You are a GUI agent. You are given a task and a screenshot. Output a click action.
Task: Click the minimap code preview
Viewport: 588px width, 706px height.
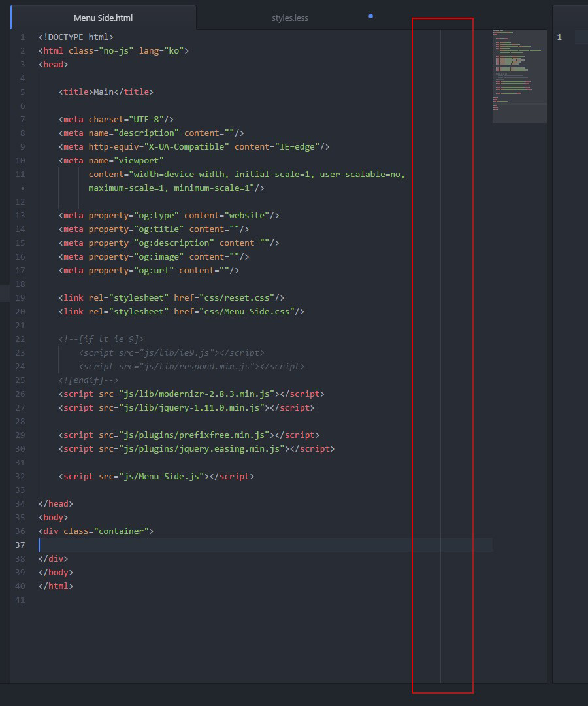pyautogui.click(x=519, y=76)
